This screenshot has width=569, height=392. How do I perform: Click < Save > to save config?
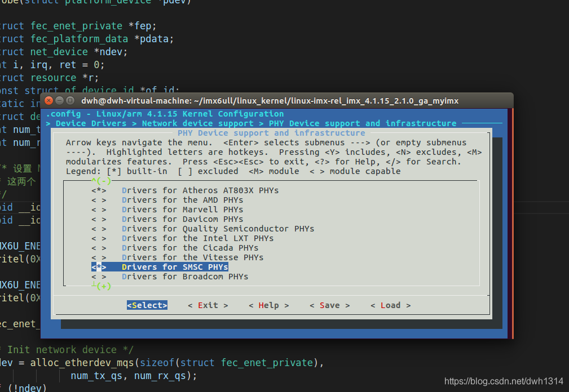[x=330, y=305]
